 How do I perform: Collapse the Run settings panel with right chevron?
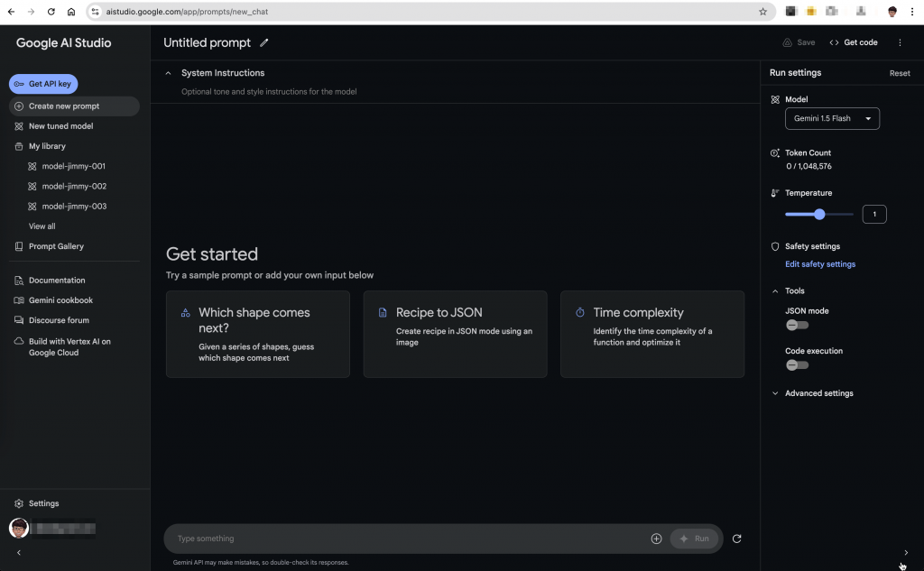906,553
